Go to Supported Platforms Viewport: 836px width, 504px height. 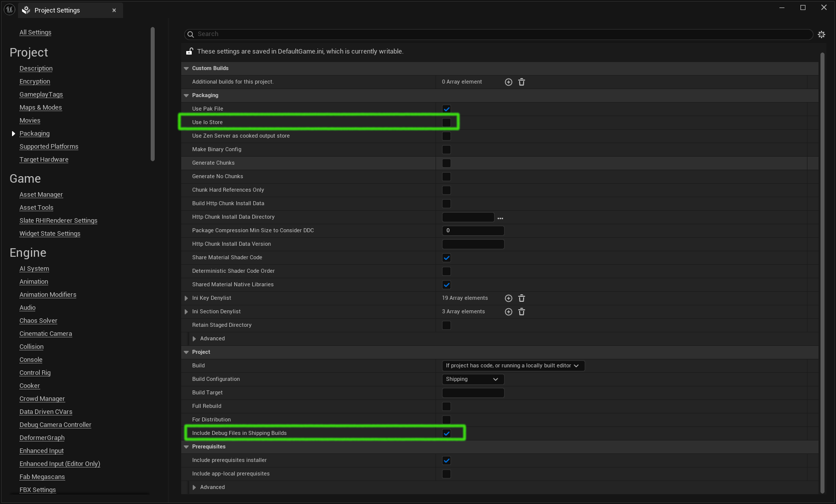(x=49, y=147)
